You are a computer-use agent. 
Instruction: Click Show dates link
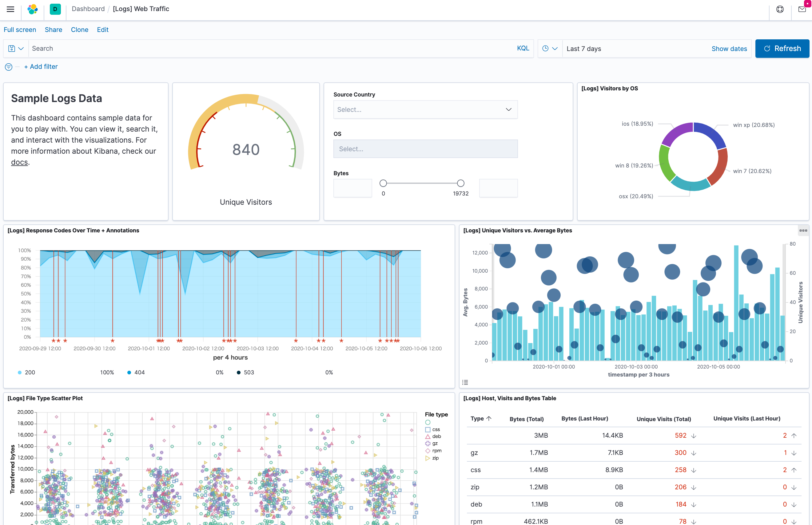click(729, 49)
